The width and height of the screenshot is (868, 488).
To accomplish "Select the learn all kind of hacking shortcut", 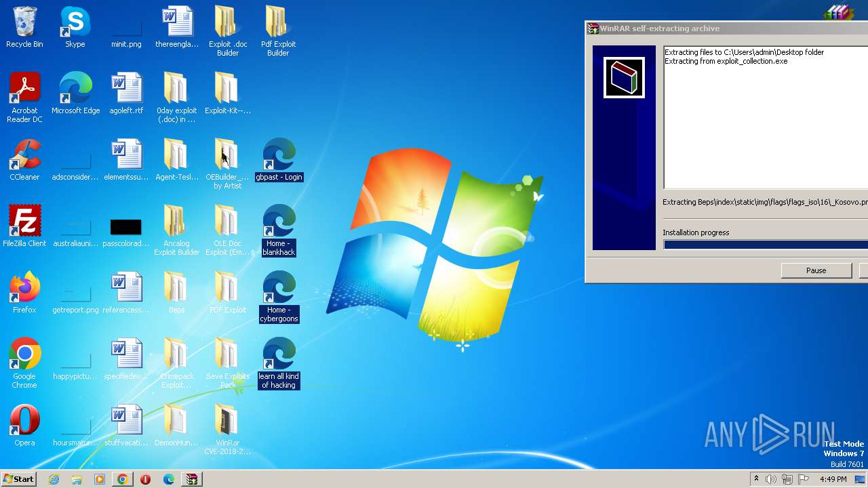I will click(279, 364).
